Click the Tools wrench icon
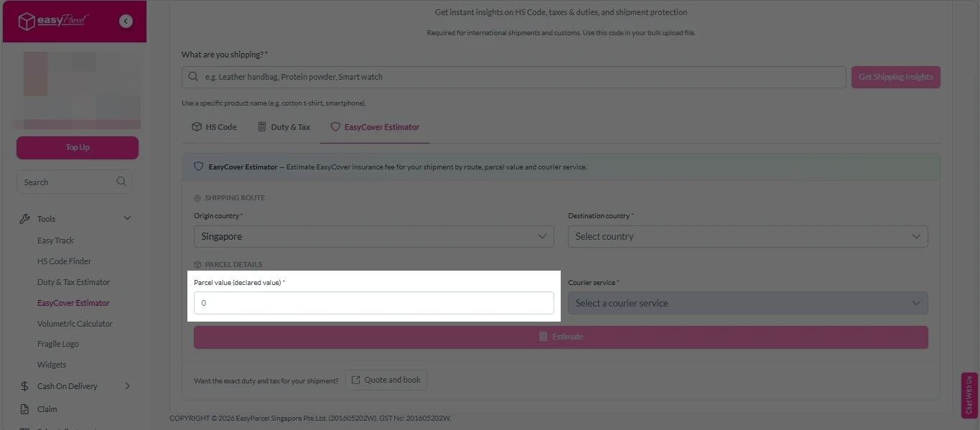980x430 pixels. click(24, 219)
